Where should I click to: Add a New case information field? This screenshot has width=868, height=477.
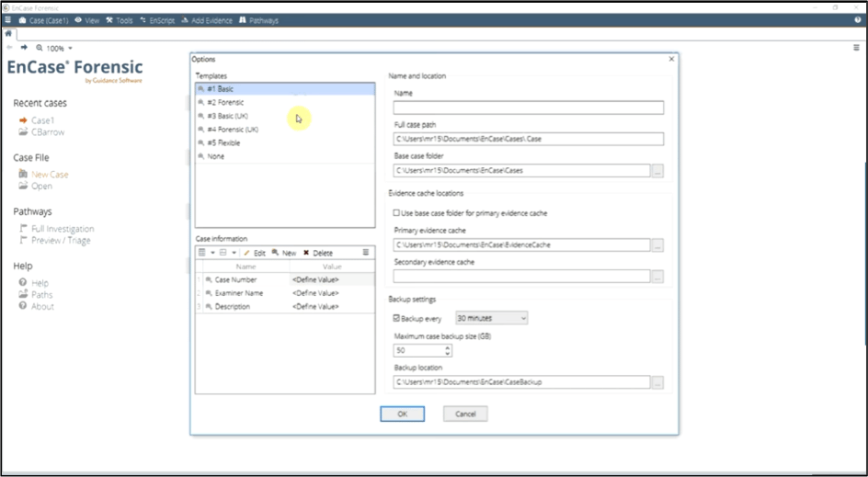point(284,253)
